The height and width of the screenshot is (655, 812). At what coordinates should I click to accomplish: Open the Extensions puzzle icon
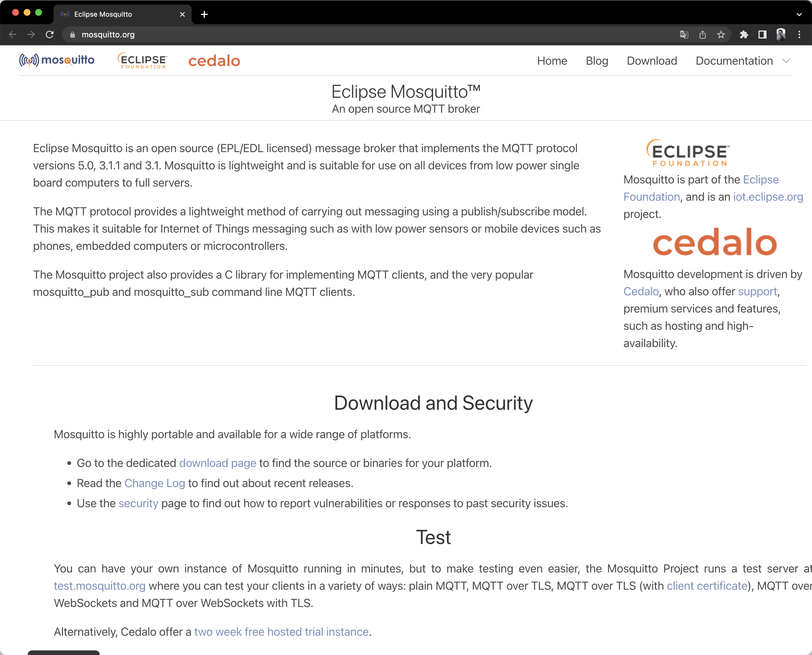[x=744, y=35]
